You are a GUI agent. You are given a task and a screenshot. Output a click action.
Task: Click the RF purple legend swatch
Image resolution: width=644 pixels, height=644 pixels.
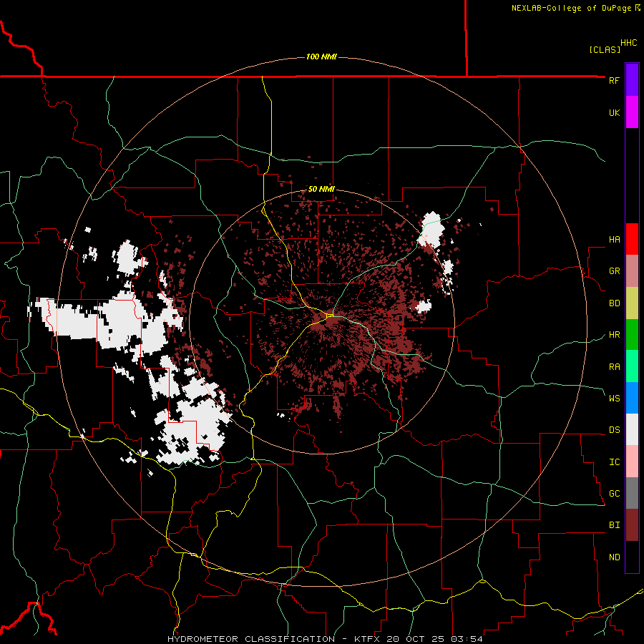click(632, 80)
